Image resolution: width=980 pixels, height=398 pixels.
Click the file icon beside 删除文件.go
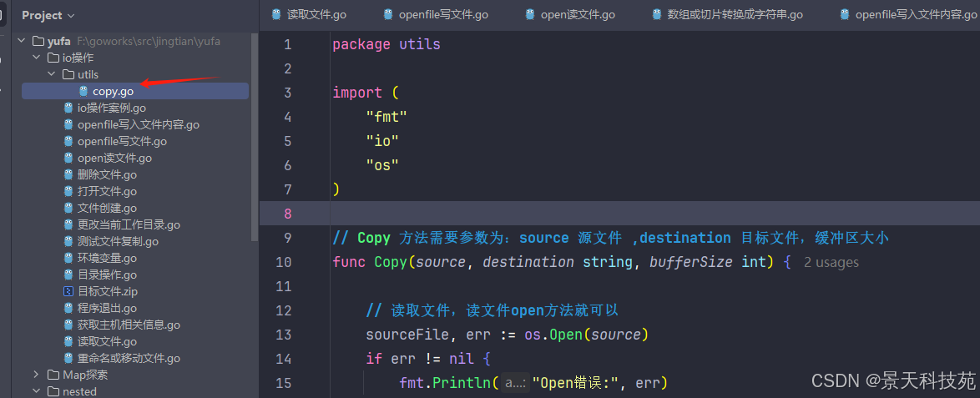coord(68,175)
